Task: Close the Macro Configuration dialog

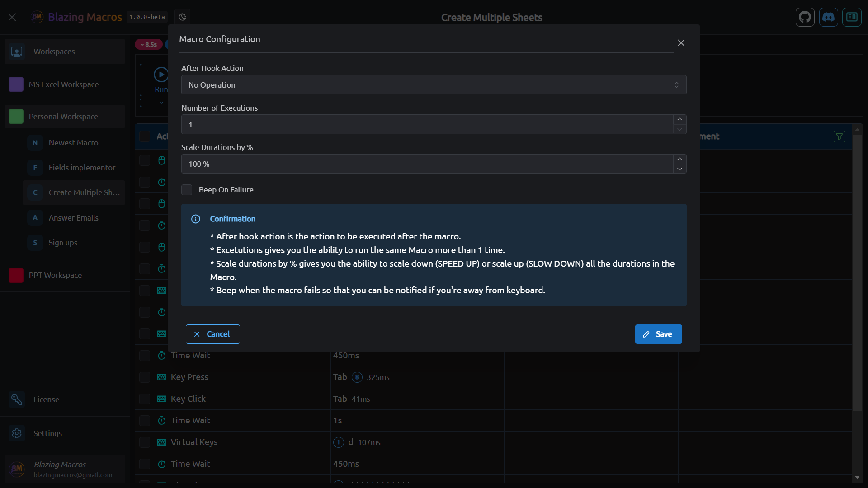Action: (x=681, y=43)
